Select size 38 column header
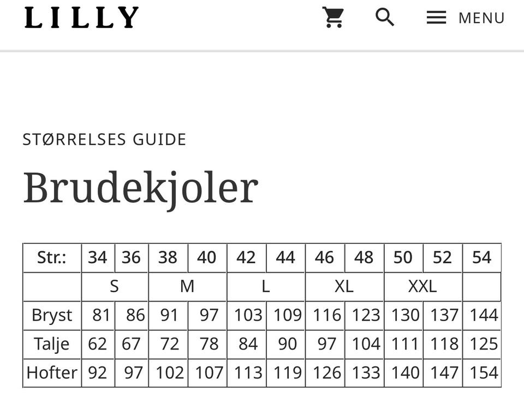The image size is (524, 420). 168,257
